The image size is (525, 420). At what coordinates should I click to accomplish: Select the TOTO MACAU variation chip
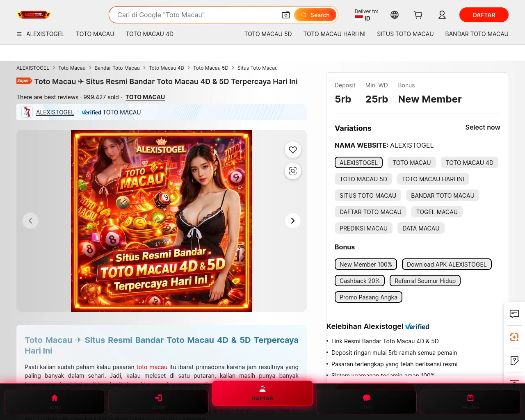tap(412, 163)
